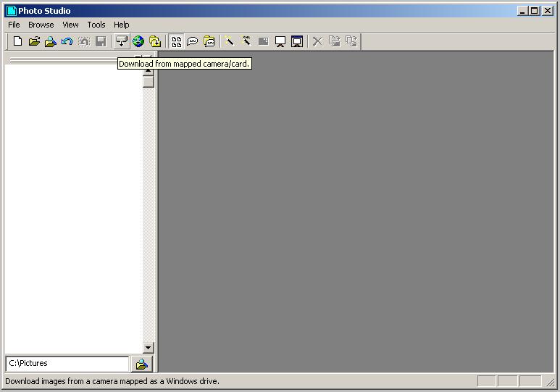Click the speech bubble caption icon

click(193, 41)
